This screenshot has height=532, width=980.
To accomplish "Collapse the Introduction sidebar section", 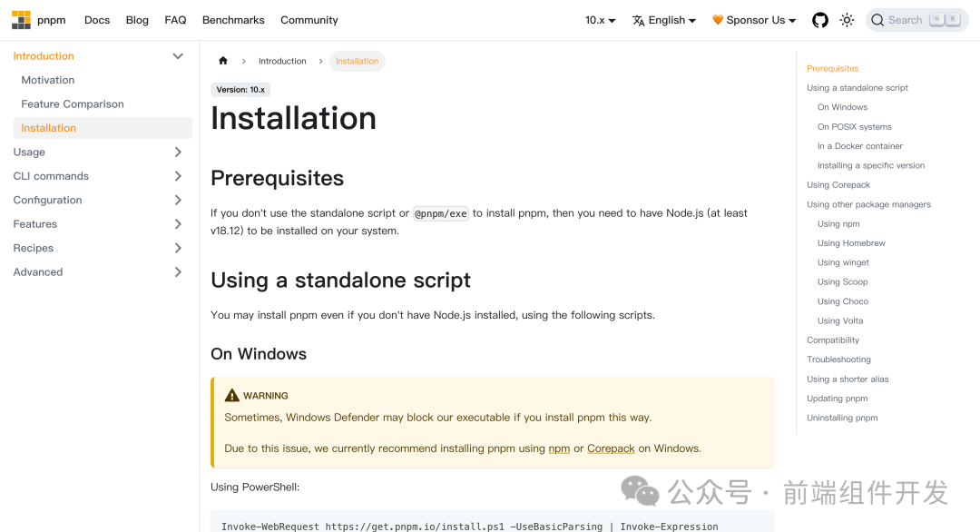I will click(x=178, y=56).
